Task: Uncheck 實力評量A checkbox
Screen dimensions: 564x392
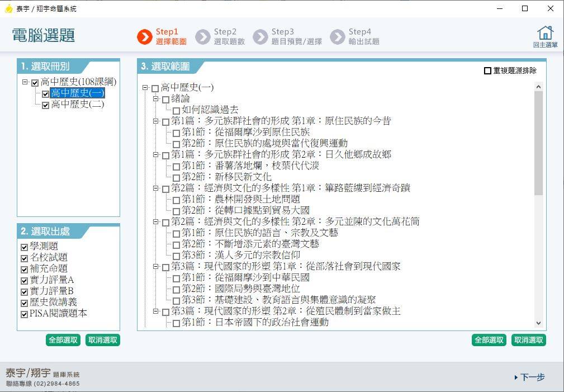Action: click(25, 280)
